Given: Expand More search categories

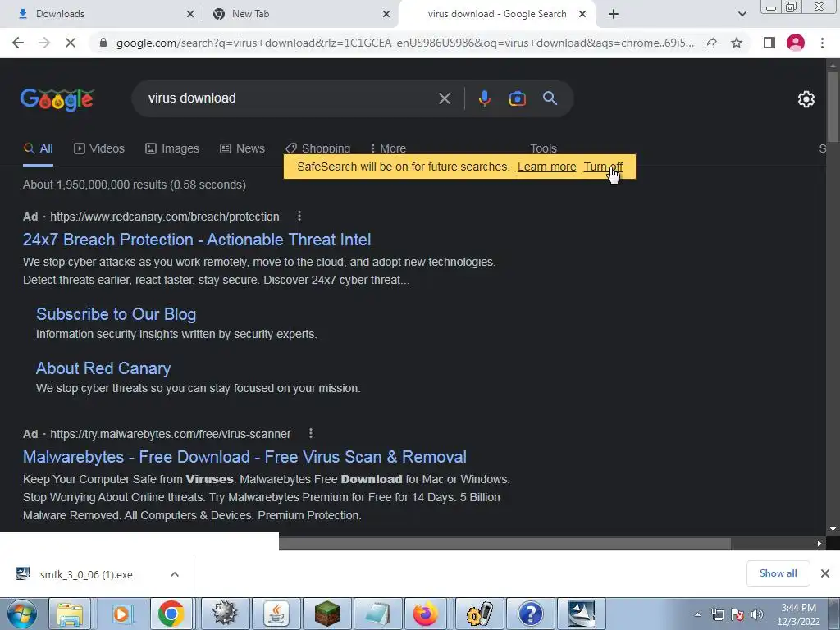Looking at the screenshot, I should click(x=388, y=148).
